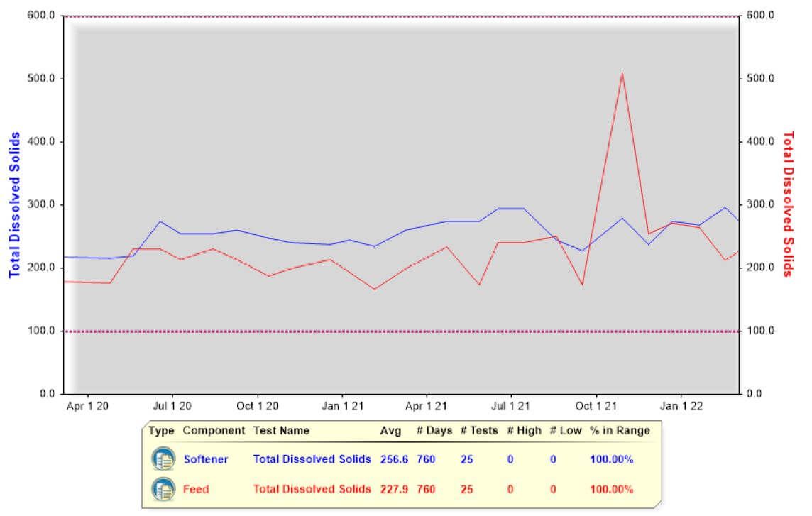Image resolution: width=812 pixels, height=516 pixels.
Task: Click the Oct 1 20 x-axis label
Action: [258, 407]
